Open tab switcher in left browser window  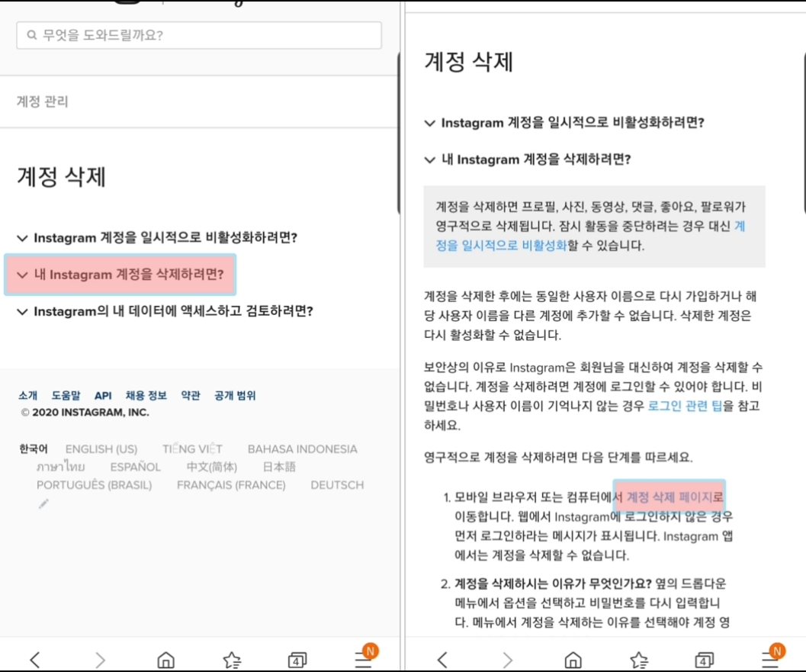pos(297,660)
